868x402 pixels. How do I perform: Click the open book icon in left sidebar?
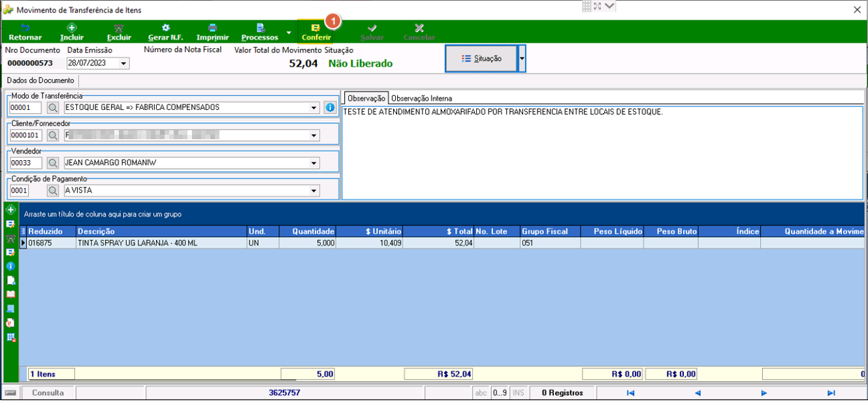(10, 294)
